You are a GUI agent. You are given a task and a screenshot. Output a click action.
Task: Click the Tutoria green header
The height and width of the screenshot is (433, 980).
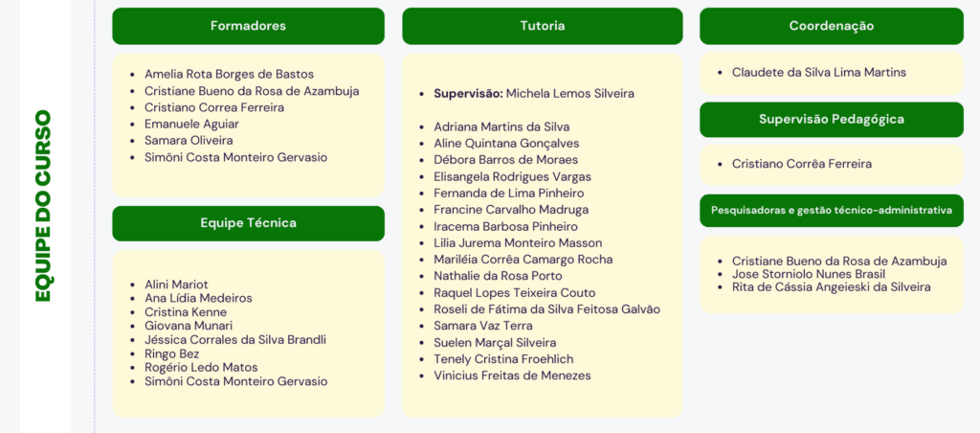(x=542, y=26)
